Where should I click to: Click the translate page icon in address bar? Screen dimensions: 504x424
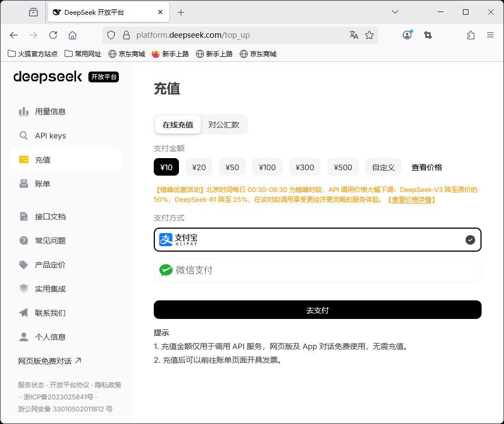354,35
